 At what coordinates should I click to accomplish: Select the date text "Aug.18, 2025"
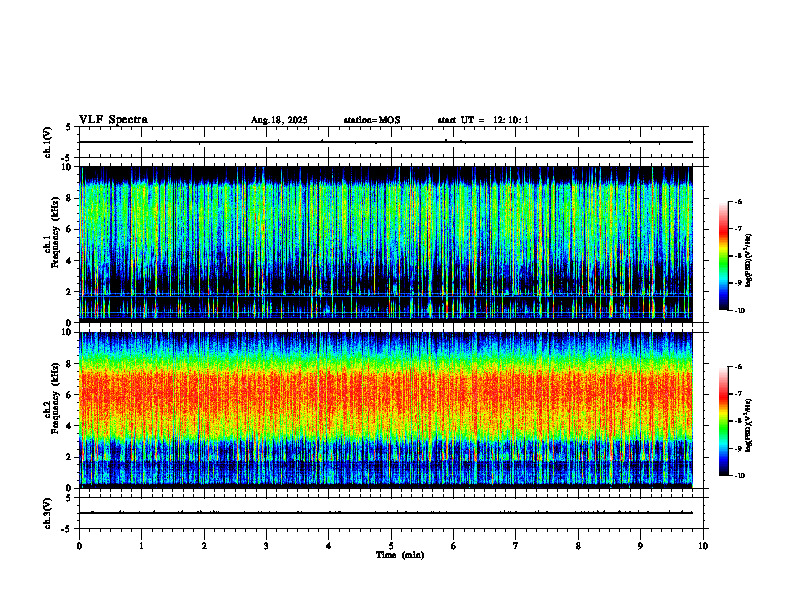[279, 120]
